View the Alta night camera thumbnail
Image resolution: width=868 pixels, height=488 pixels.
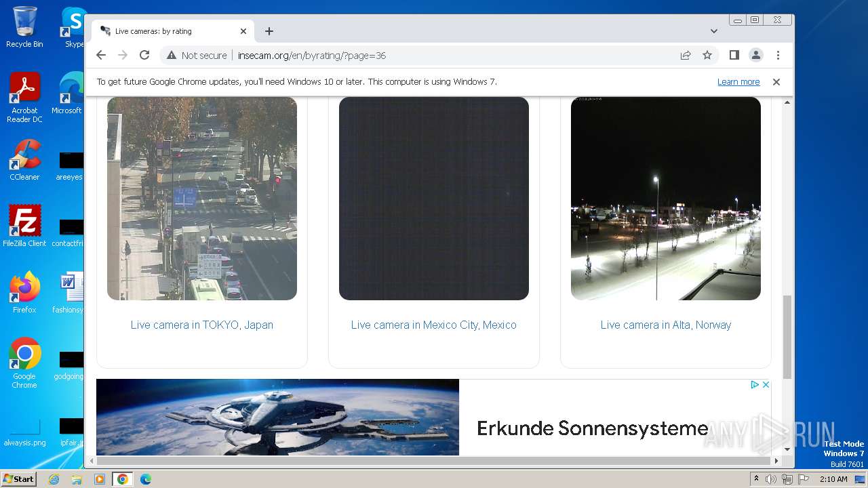tap(666, 199)
